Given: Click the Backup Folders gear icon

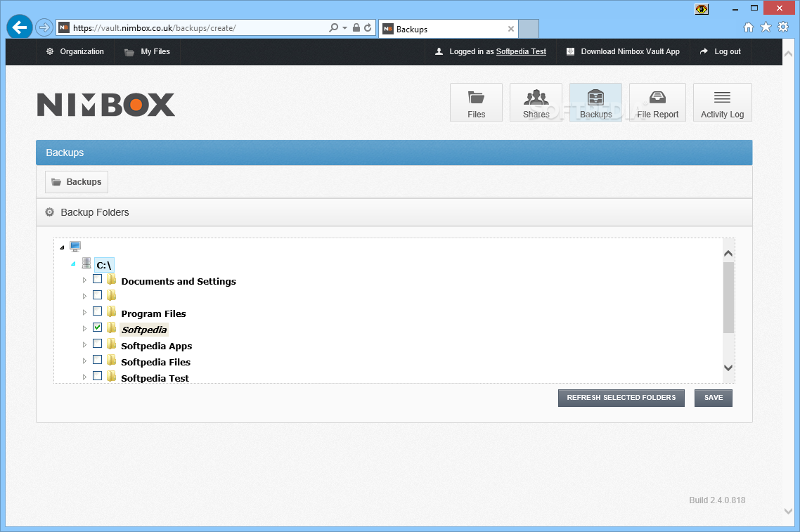Looking at the screenshot, I should [x=49, y=212].
